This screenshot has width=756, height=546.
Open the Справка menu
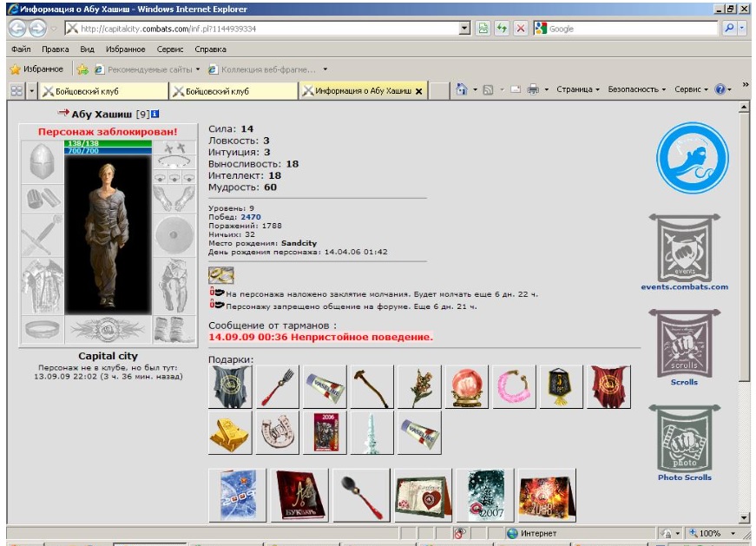coord(210,49)
